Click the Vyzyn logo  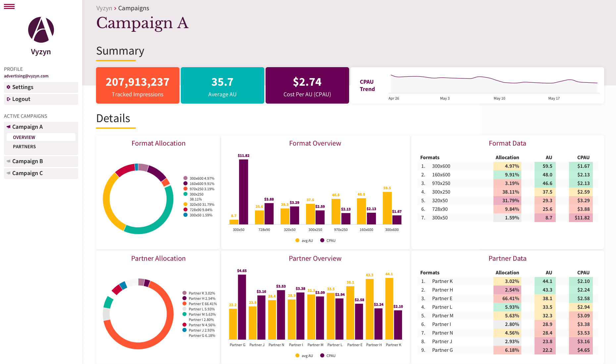(41, 30)
